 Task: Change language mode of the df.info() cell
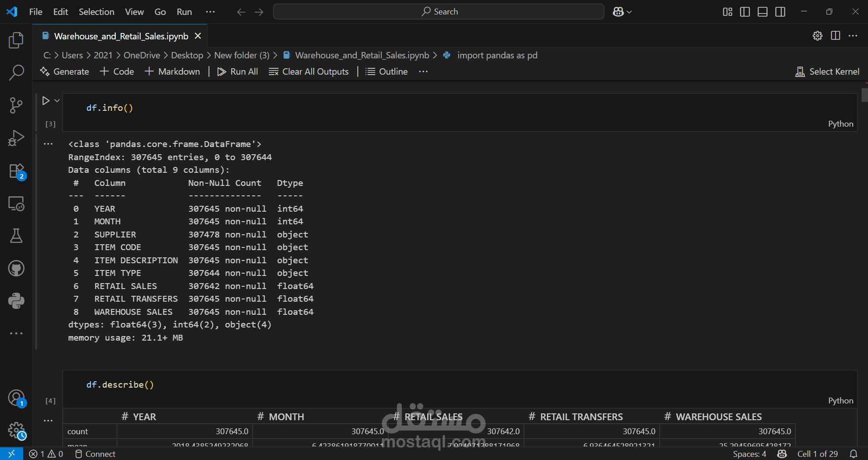pos(840,124)
